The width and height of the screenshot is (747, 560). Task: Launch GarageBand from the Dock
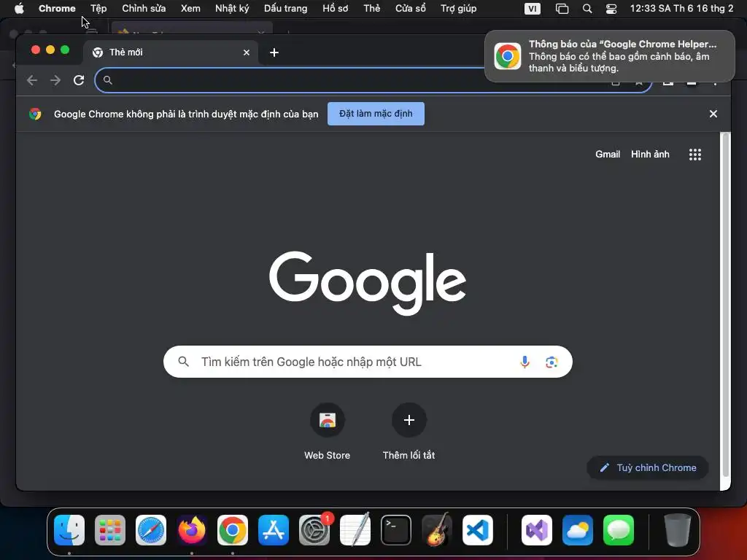[x=437, y=530]
